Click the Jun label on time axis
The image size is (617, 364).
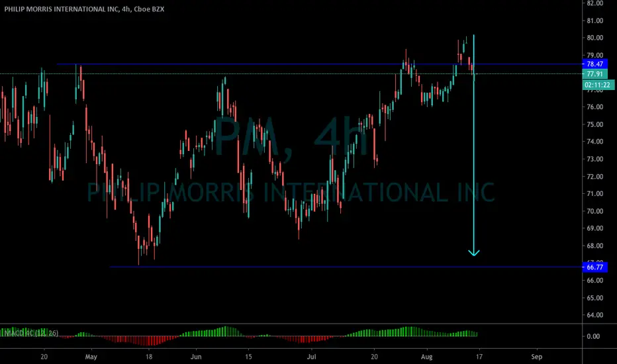tap(195, 357)
